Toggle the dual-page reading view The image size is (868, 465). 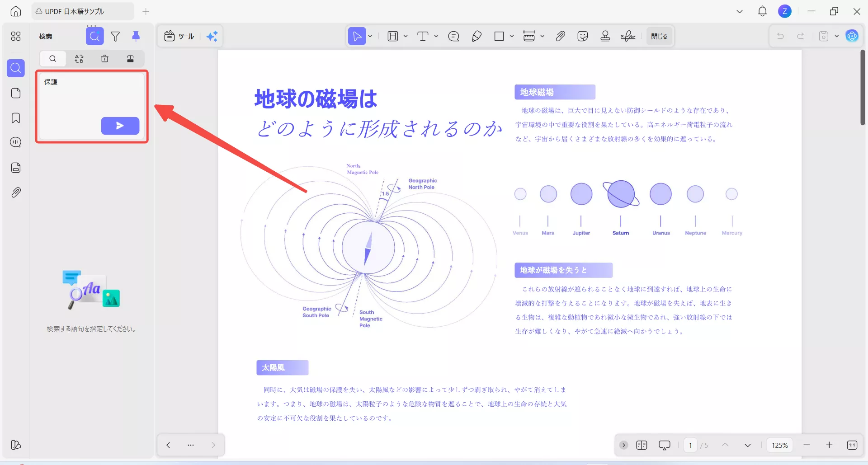point(642,445)
